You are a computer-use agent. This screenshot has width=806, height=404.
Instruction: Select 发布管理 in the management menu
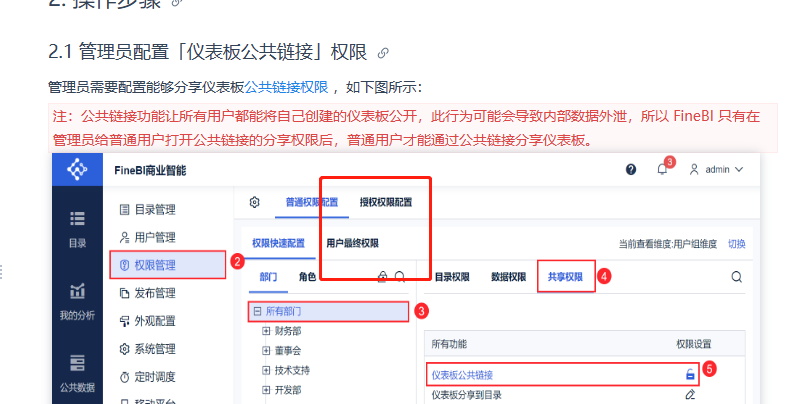(155, 293)
